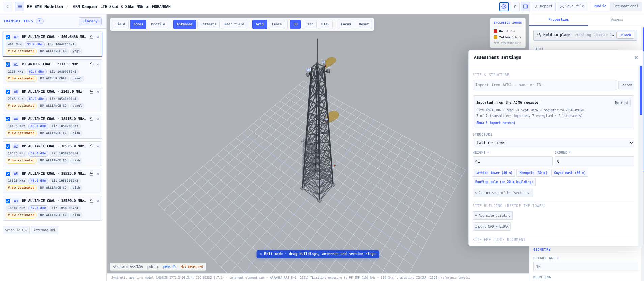Click lock icon on A1 MT ARTHUR COAL

(x=91, y=64)
